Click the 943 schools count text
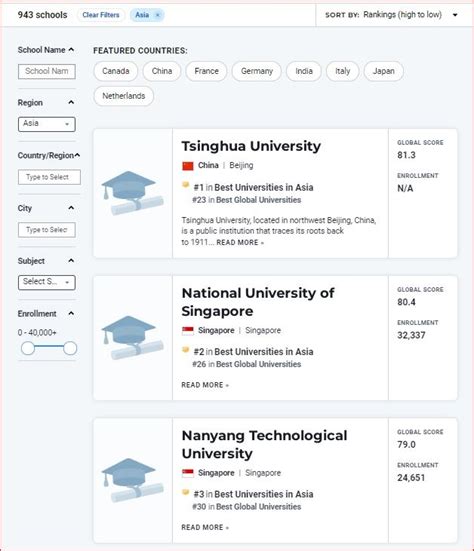Image resolution: width=474 pixels, height=551 pixels. tap(43, 15)
